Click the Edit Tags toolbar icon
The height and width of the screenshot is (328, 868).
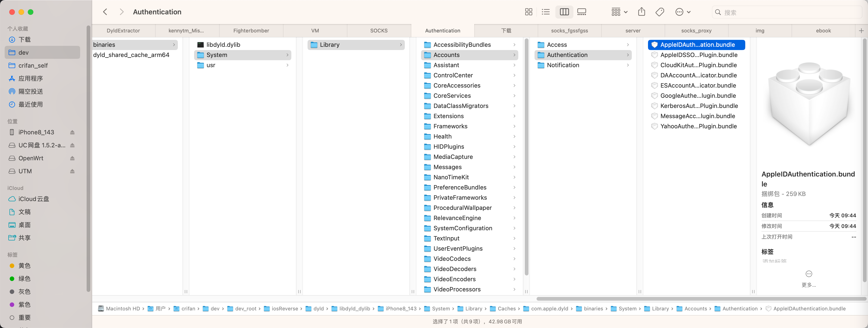660,12
